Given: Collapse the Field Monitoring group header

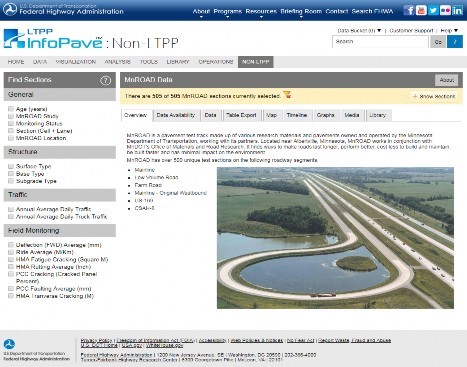Looking at the screenshot, I should click(x=60, y=231).
